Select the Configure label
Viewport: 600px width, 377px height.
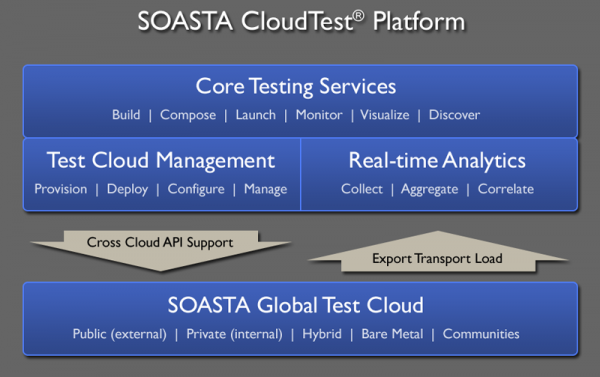pos(196,189)
